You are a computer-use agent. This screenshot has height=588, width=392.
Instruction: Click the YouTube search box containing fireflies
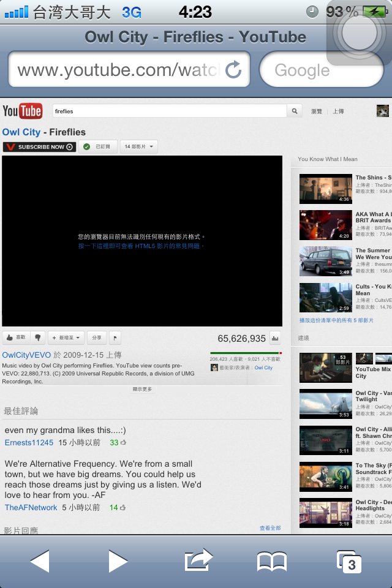tap(170, 111)
